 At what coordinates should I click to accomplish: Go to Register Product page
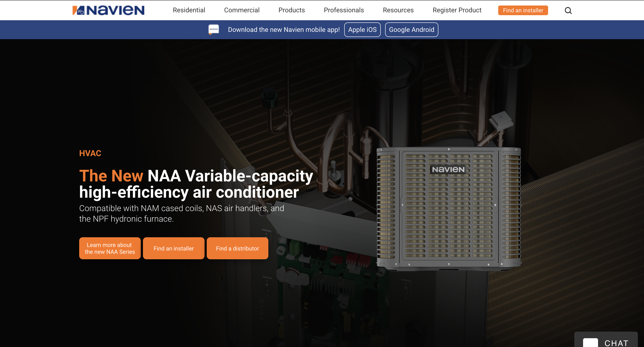(457, 10)
